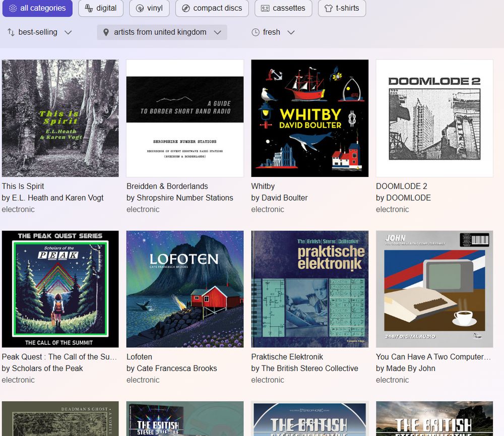The height and width of the screenshot is (436, 504).
Task: Click You Can Have A Two Computer title
Action: (433, 356)
